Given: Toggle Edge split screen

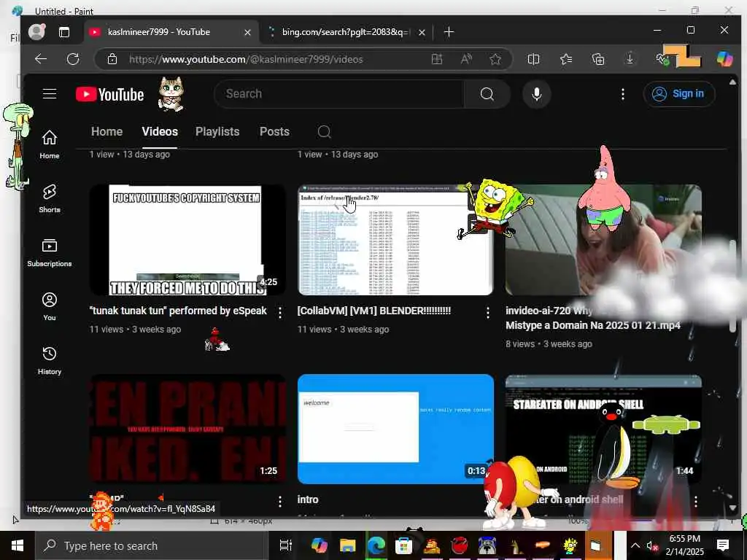Looking at the screenshot, I should point(533,59).
